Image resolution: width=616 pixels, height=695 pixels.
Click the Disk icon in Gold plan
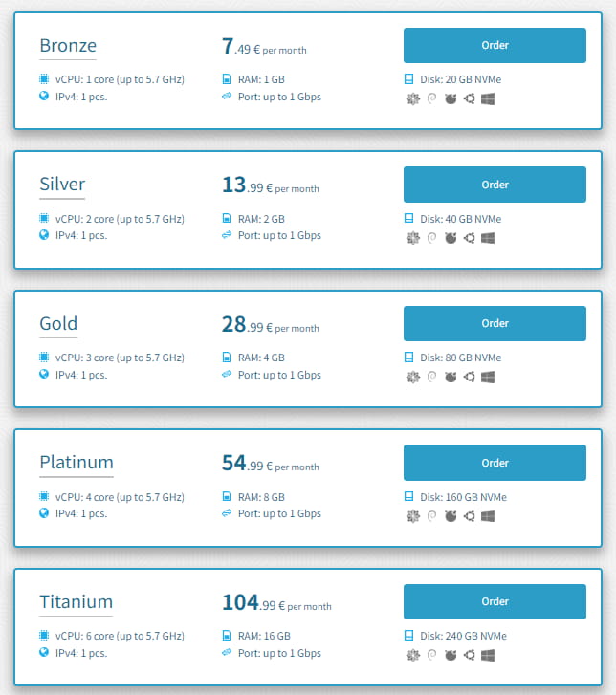coord(409,358)
